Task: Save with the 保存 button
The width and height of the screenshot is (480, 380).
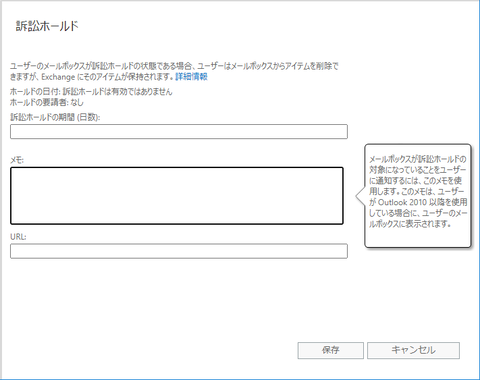Action: [x=330, y=350]
